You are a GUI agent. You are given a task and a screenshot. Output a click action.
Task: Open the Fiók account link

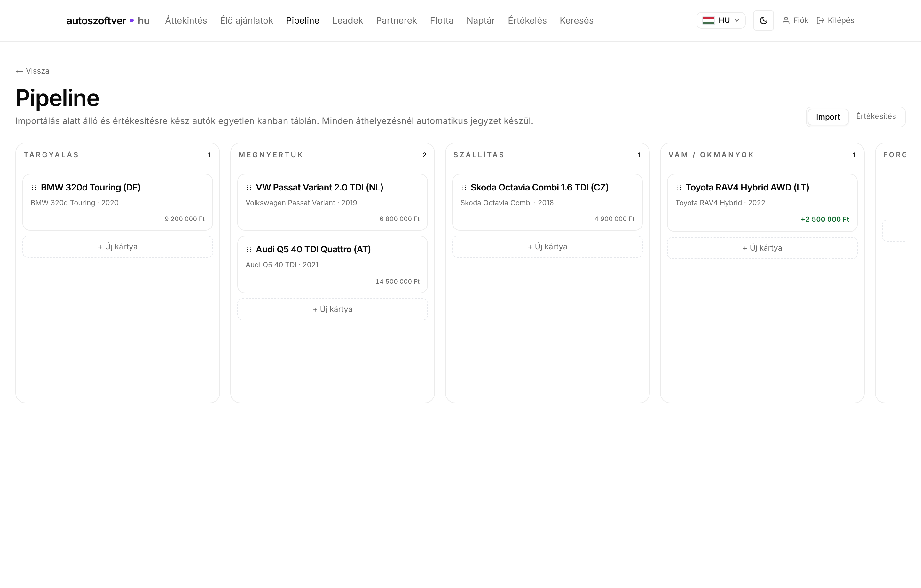(x=795, y=20)
